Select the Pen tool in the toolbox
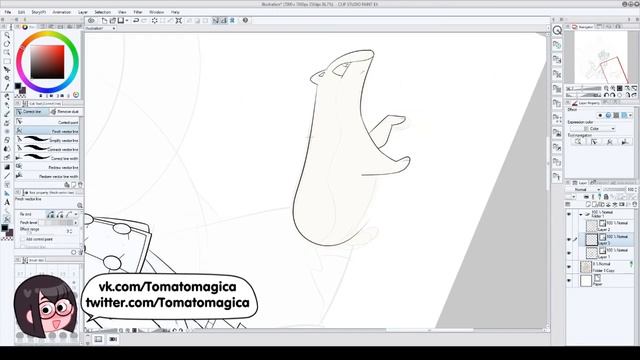640x360 pixels. tap(7, 96)
